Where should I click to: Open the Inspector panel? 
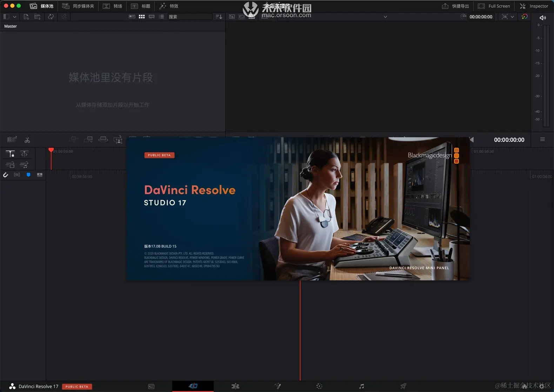tap(534, 6)
